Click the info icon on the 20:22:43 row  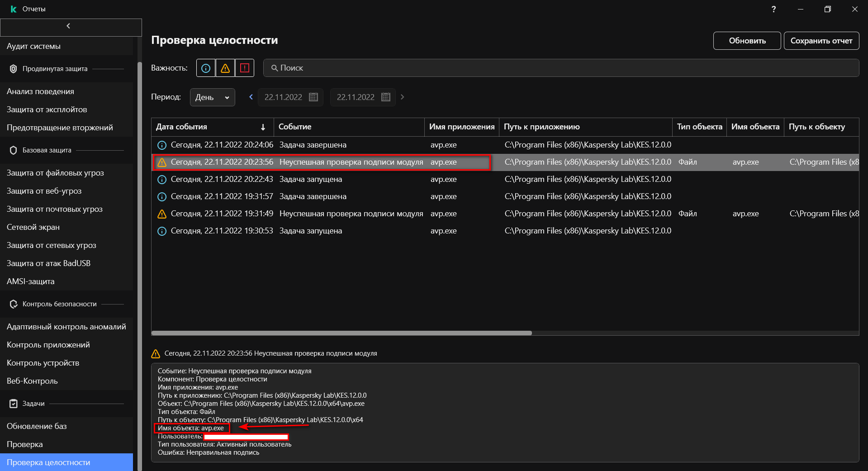(162, 180)
